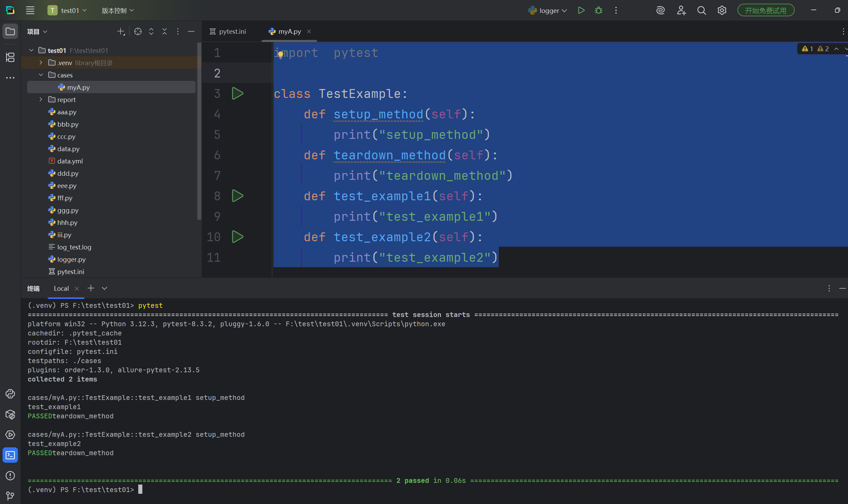The height and width of the screenshot is (504, 848).
Task: Open the Search Everywhere magnifier
Action: 701,11
